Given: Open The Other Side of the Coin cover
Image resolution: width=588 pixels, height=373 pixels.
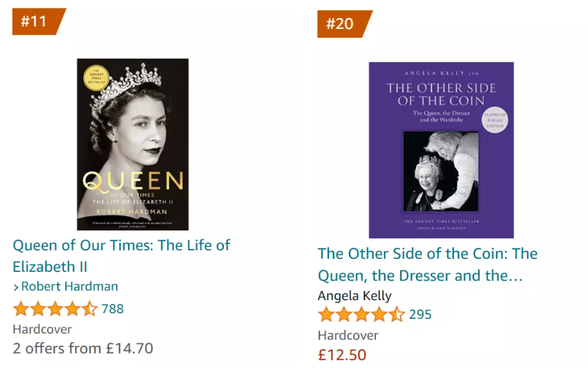Looking at the screenshot, I should pos(441,150).
